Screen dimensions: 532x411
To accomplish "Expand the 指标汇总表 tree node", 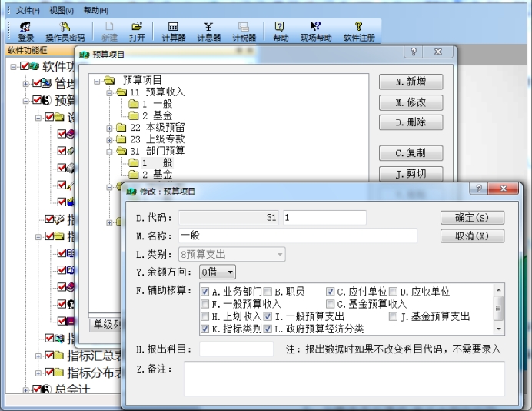I will point(38,356).
